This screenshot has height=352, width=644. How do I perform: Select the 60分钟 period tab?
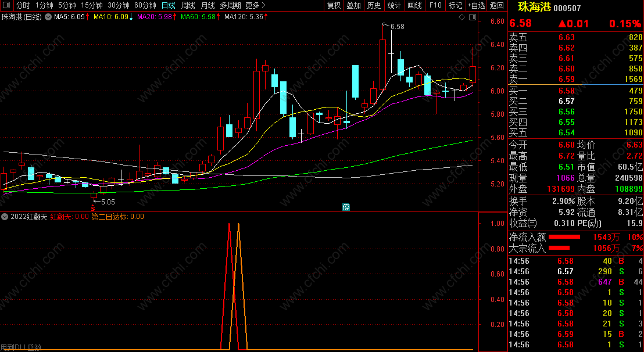point(145,5)
